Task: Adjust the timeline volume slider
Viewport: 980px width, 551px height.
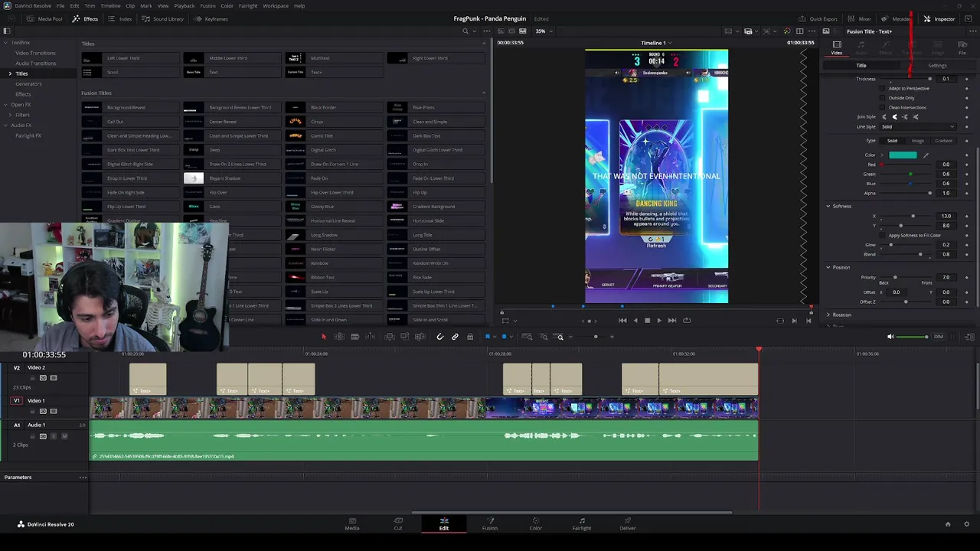Action: tap(913, 337)
